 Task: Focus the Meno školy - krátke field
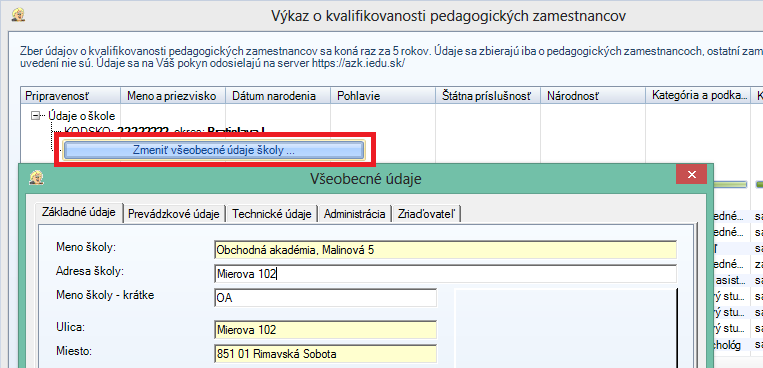[x=325, y=298]
